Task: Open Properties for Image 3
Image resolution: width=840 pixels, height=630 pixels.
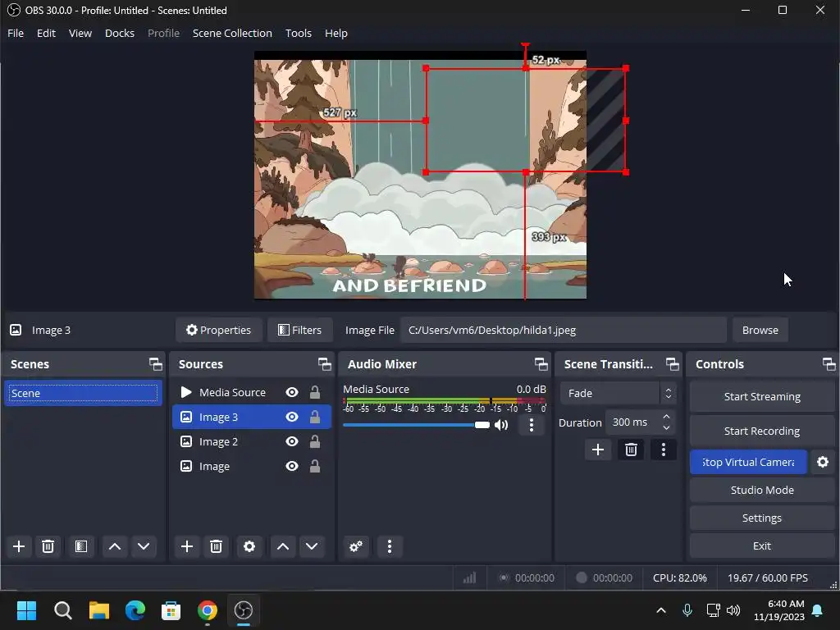Action: (218, 330)
